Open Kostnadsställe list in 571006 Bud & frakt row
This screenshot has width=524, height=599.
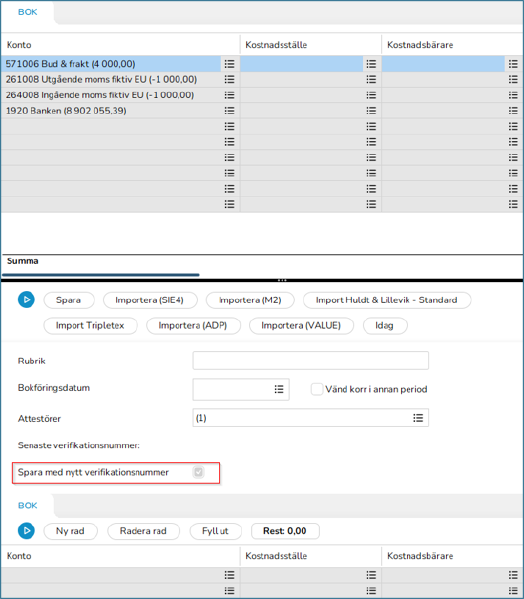pos(371,64)
